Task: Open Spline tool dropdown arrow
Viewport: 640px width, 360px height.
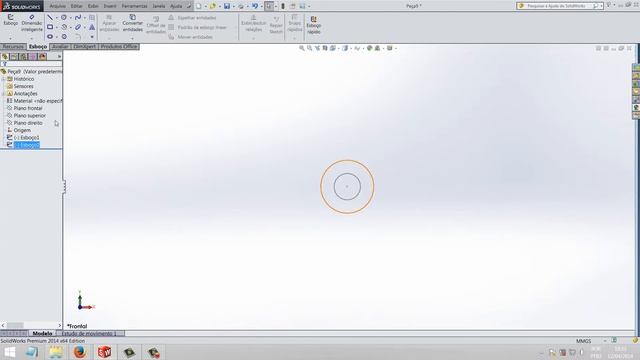Action: (84, 18)
